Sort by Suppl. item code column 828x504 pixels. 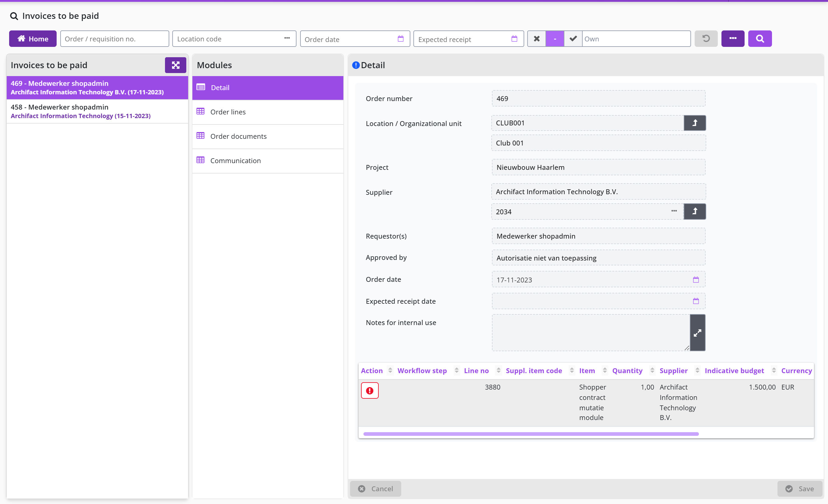pyautogui.click(x=572, y=370)
